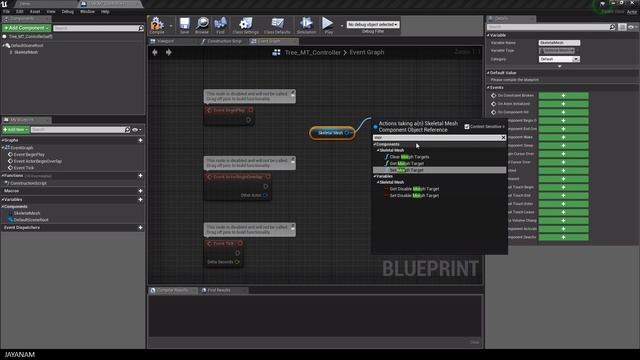640x360 pixels.
Task: Click the Simulation toolbar icon
Action: click(306, 25)
